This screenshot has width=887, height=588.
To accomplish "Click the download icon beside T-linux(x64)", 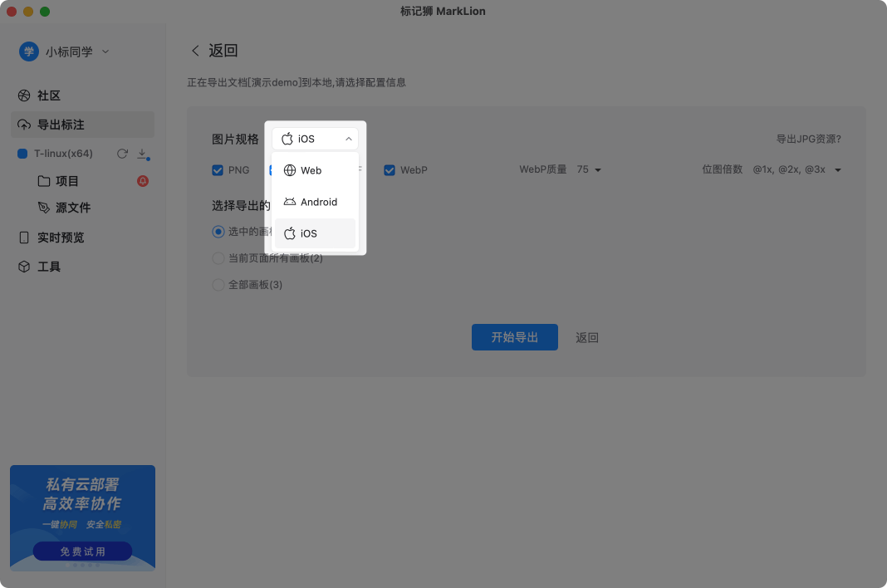I will pyautogui.click(x=141, y=154).
